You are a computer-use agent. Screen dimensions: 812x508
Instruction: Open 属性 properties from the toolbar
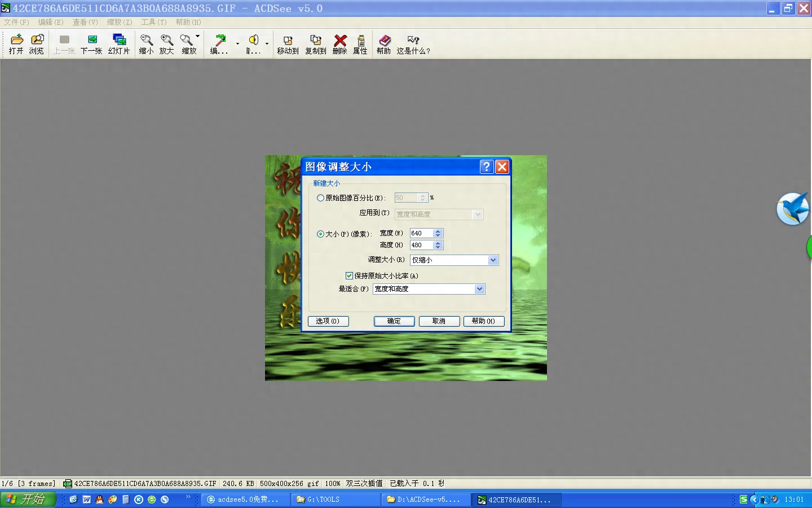[x=360, y=44]
